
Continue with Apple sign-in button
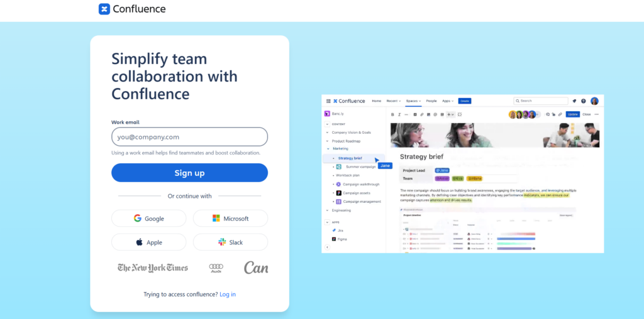(x=148, y=242)
